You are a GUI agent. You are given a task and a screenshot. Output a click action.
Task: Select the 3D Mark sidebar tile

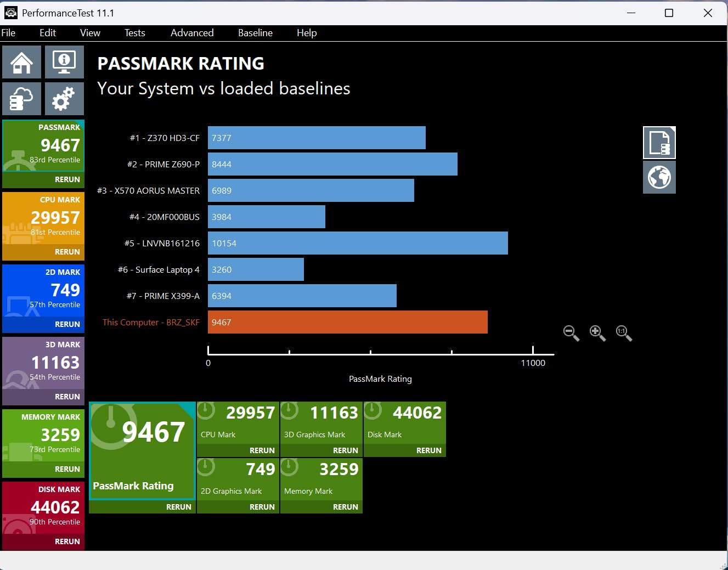[43, 362]
